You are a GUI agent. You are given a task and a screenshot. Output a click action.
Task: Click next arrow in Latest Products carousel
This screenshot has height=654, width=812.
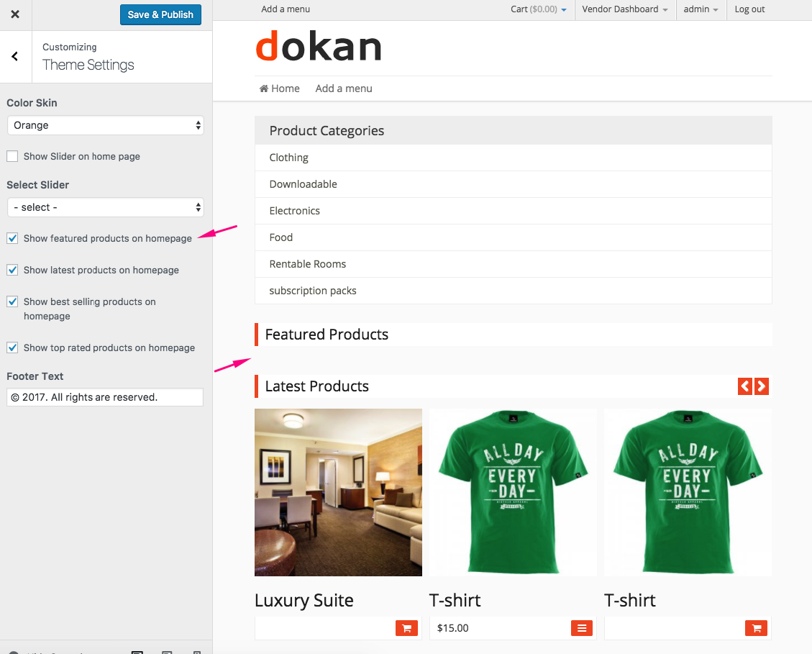point(761,386)
